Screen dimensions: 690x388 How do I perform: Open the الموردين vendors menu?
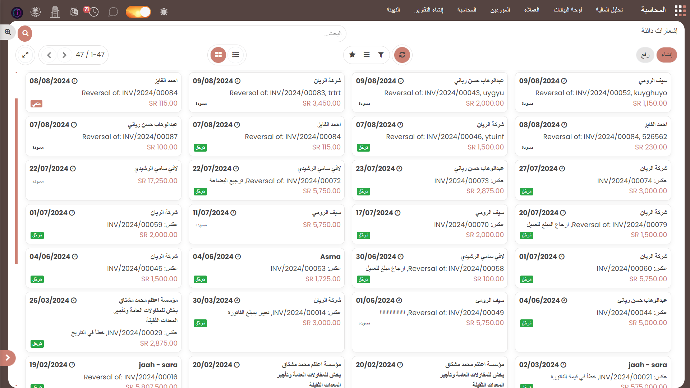[x=500, y=10]
